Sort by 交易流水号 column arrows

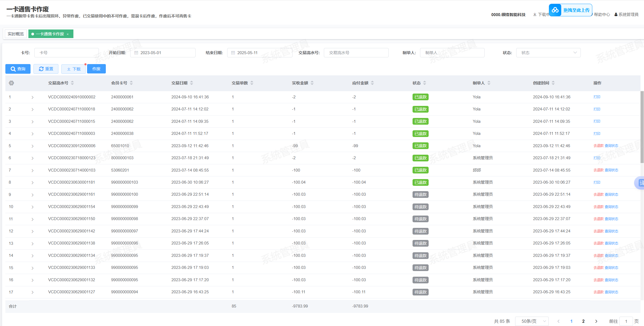click(72, 83)
